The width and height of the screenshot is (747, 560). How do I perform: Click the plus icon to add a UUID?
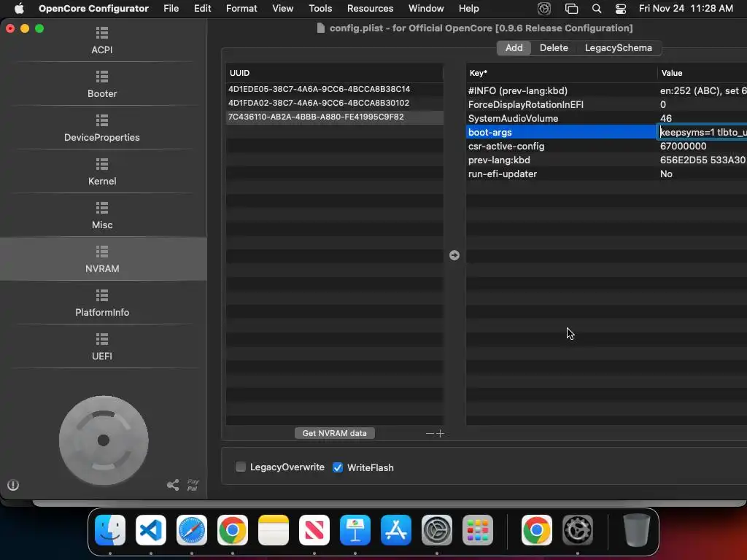(x=440, y=433)
